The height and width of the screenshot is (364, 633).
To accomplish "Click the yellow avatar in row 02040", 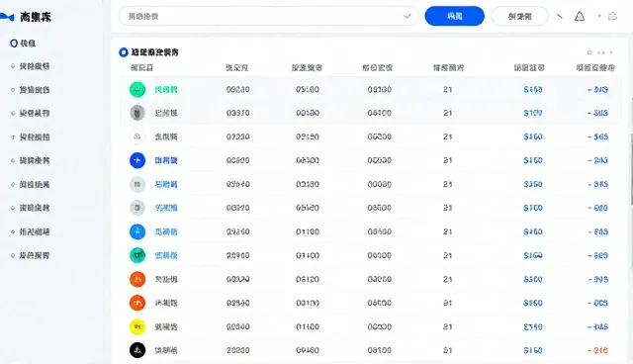I will [137, 326].
